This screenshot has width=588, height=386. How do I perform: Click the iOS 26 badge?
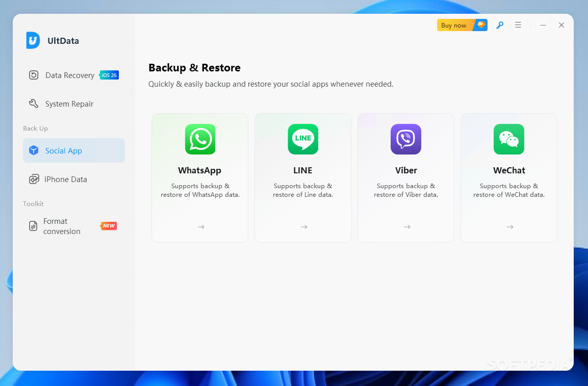click(x=109, y=75)
